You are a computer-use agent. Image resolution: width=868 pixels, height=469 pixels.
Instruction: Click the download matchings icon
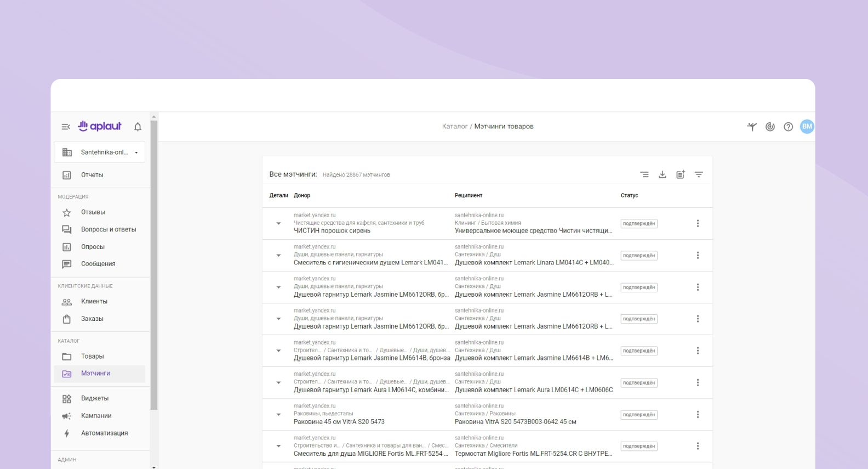(662, 174)
